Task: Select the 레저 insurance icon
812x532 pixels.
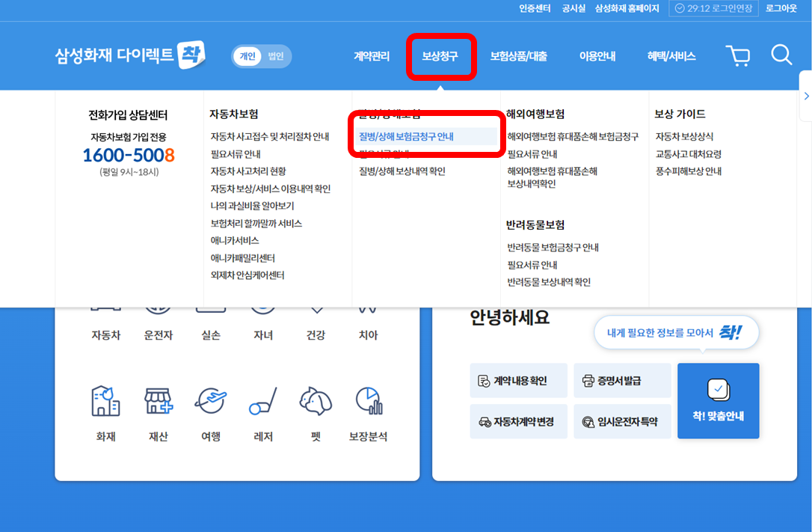Action: pos(263,401)
